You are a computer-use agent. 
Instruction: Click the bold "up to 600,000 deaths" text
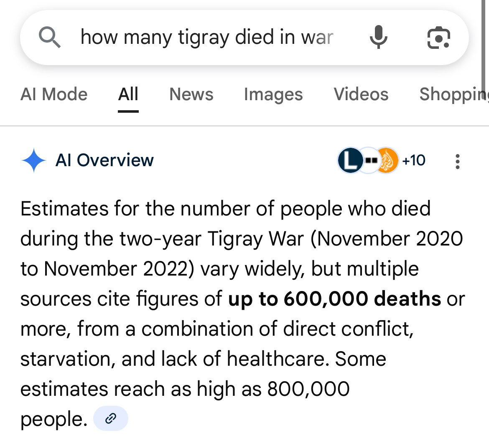tap(334, 299)
